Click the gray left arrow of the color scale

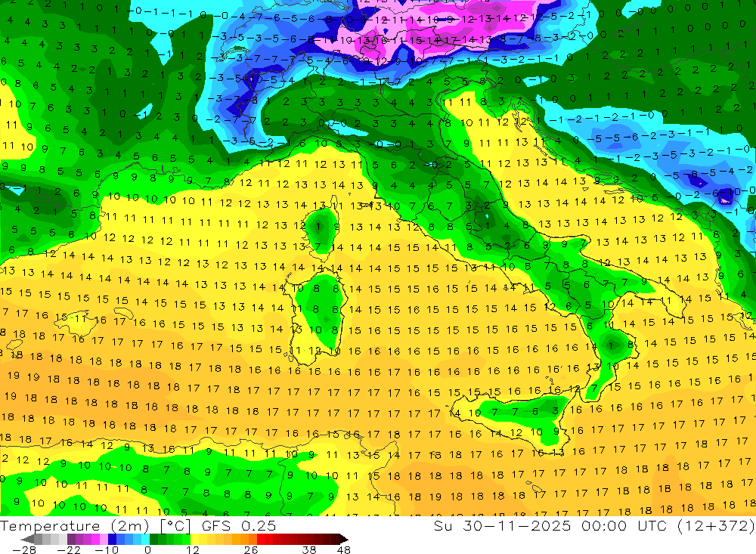(27, 540)
